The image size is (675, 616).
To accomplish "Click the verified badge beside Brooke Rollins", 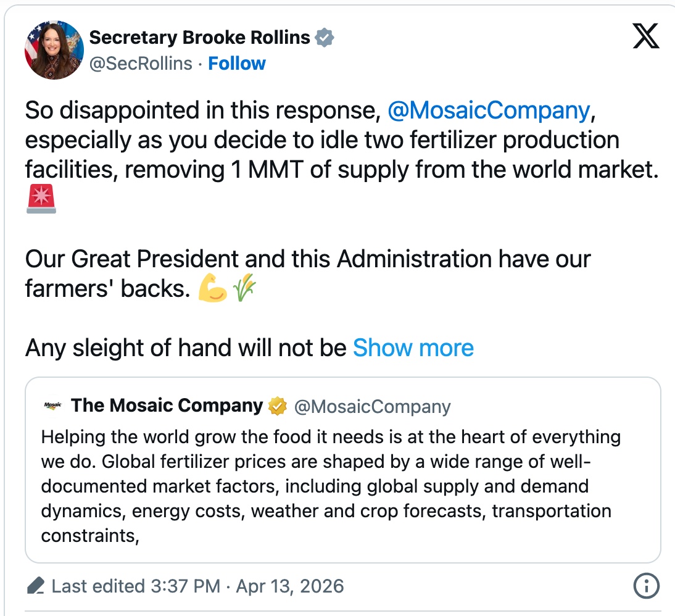I will click(325, 38).
